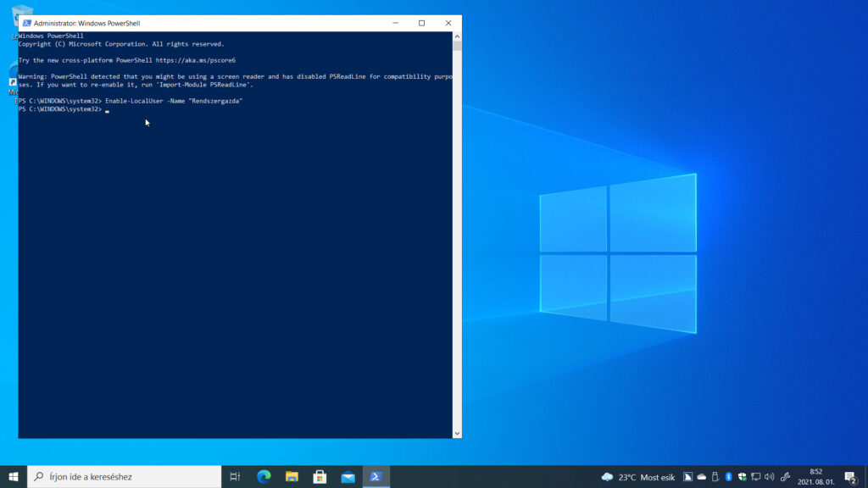The height and width of the screenshot is (488, 868).
Task: Launch Microsoft Edge from the taskbar
Action: pos(264,476)
